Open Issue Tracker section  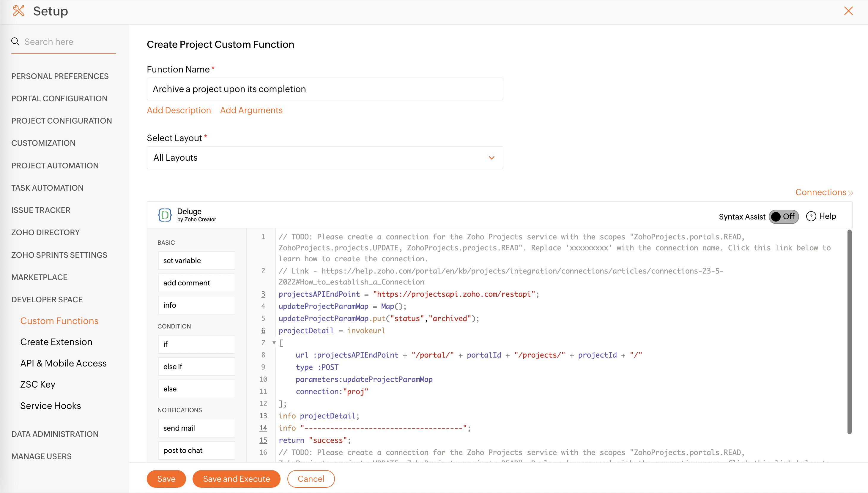click(41, 210)
